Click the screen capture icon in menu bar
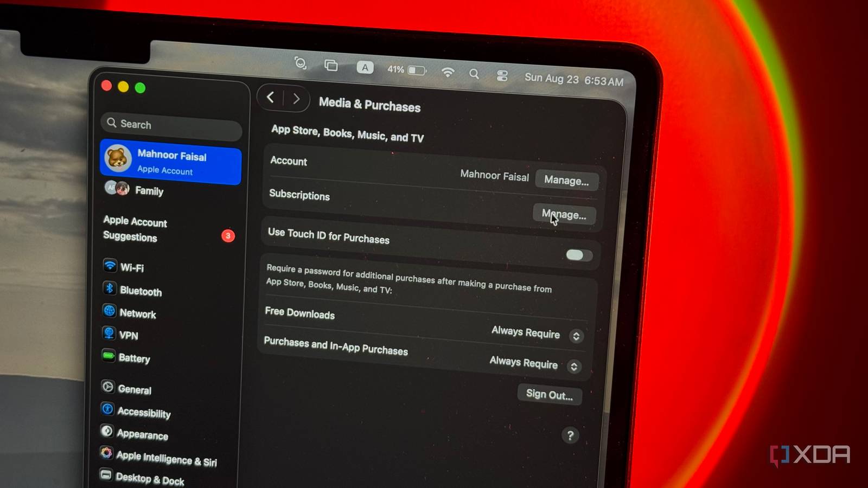 (301, 63)
